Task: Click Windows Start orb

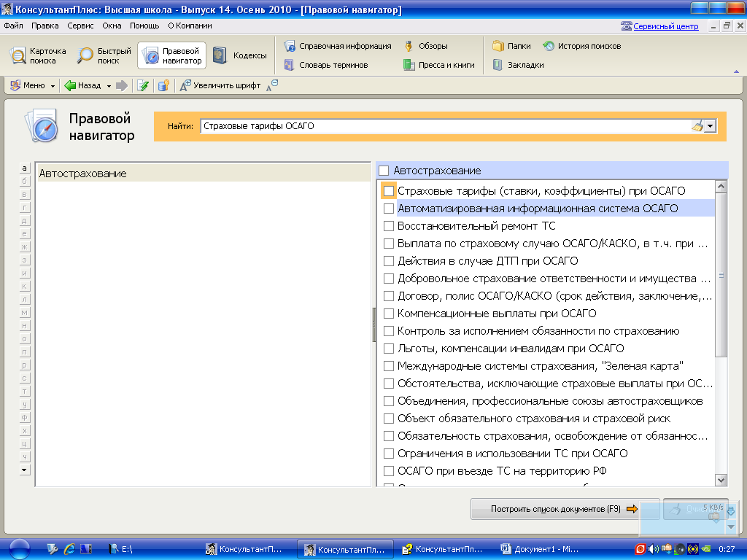Action: click(20, 549)
